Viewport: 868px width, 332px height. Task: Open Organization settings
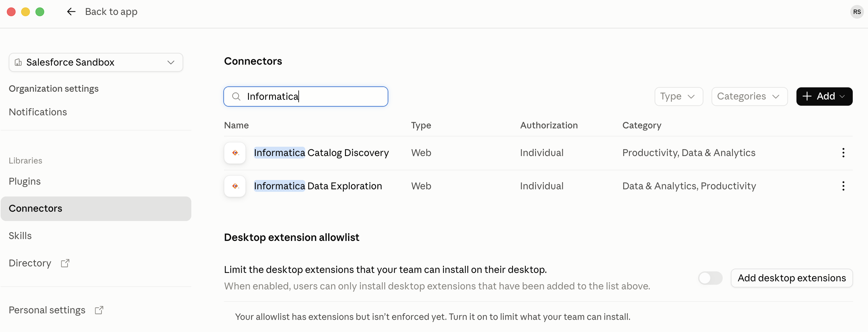click(x=54, y=89)
